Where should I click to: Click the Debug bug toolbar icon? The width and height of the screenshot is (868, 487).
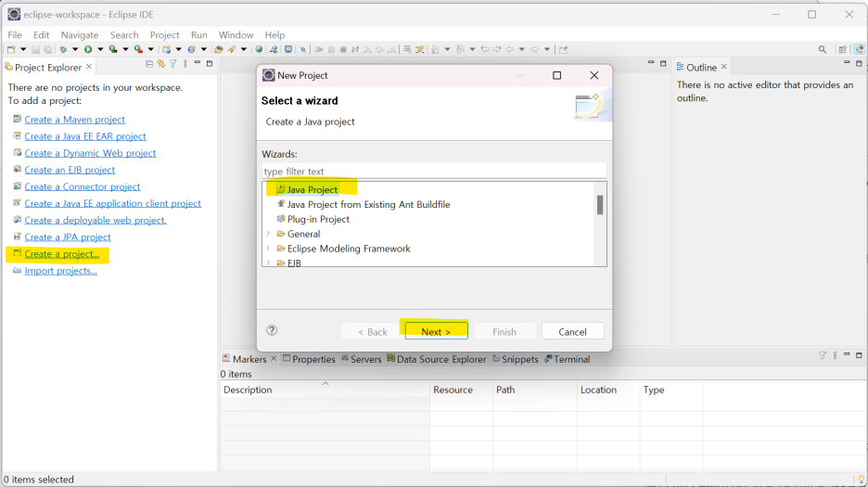click(63, 49)
